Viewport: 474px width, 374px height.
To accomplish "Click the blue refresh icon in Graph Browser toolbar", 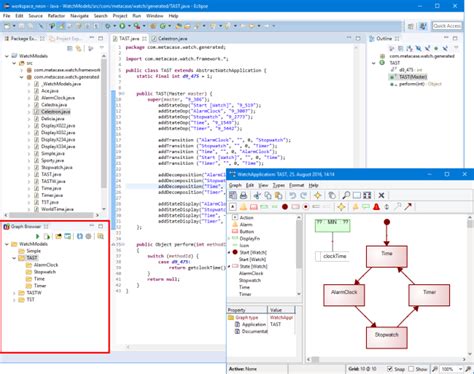I will [x=80, y=236].
